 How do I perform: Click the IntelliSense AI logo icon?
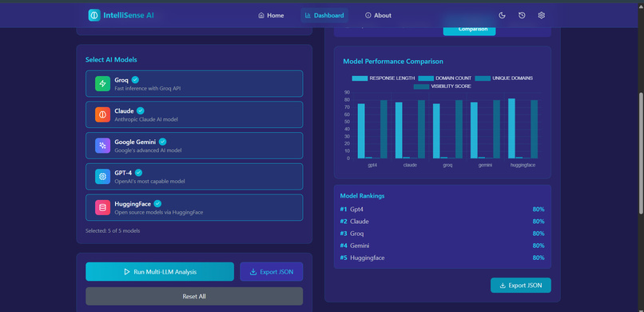point(94,15)
